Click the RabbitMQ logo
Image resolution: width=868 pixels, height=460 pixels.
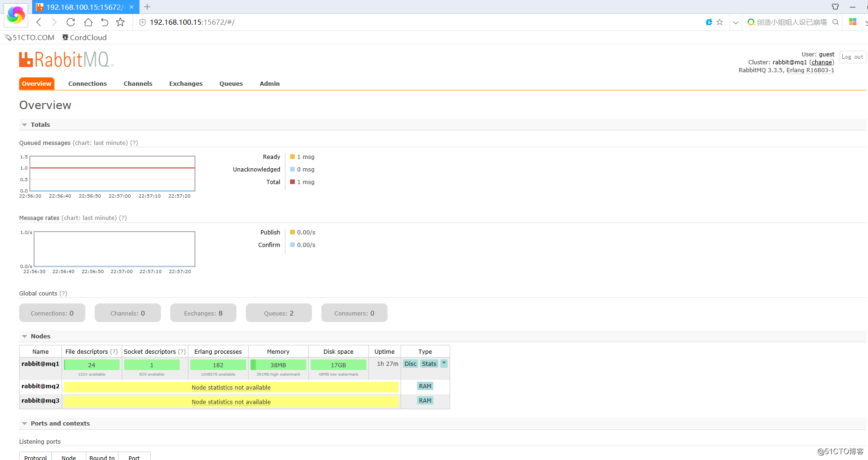tap(66, 60)
